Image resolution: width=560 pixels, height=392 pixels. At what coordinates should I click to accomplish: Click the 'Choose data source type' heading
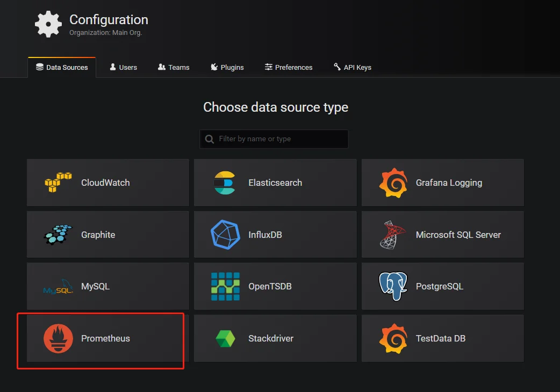[x=276, y=107]
